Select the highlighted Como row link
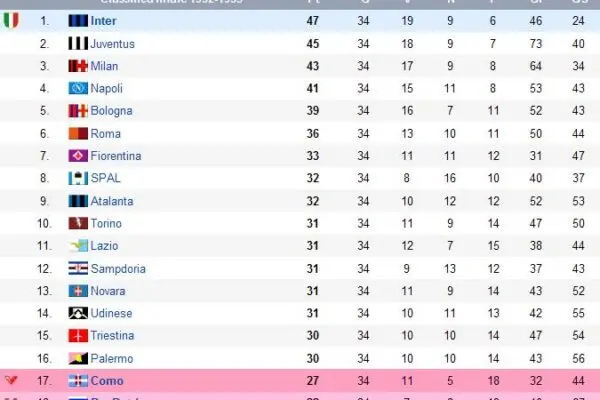This screenshot has height=400, width=600. tap(107, 381)
